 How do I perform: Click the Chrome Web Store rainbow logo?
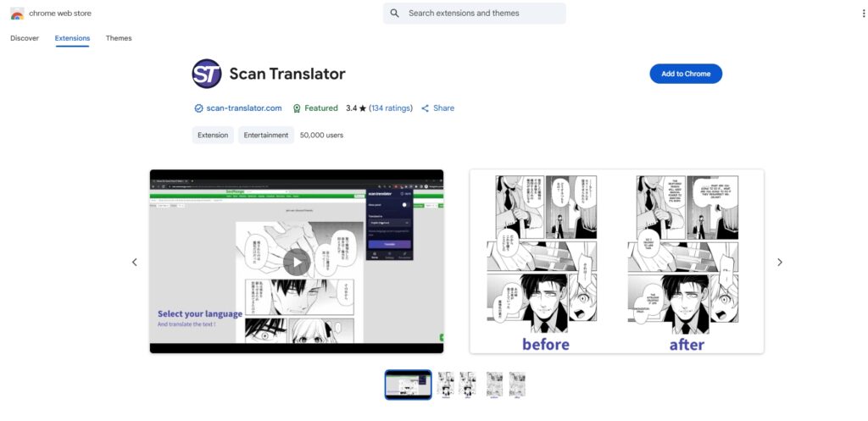[x=17, y=14]
